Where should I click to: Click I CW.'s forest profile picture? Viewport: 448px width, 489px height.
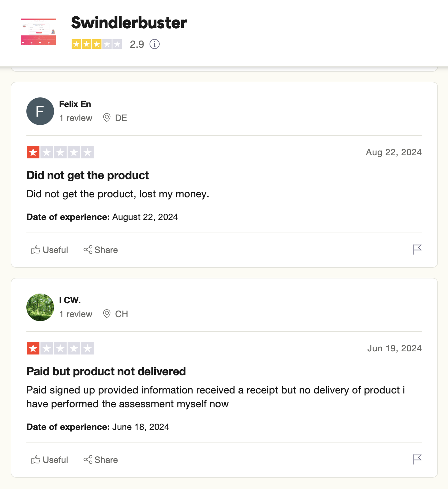coord(40,307)
